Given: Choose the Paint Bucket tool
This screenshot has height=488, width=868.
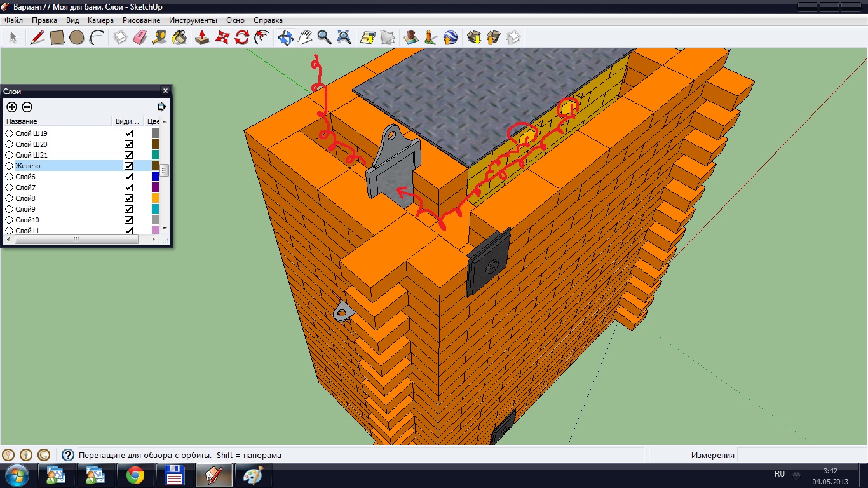Looking at the screenshot, I should coord(180,37).
